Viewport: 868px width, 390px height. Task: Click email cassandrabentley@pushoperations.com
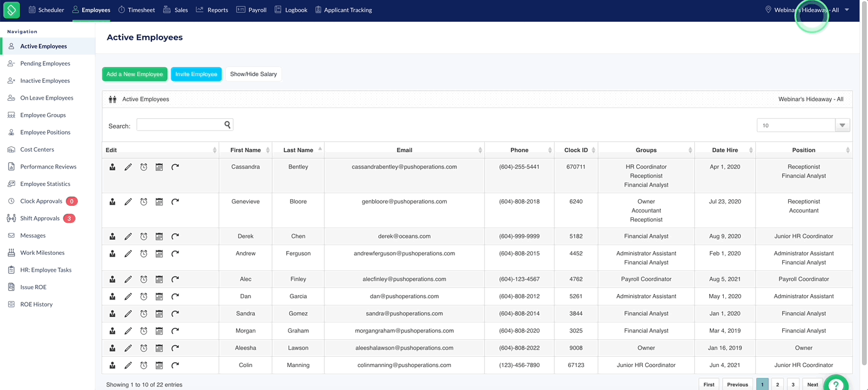pyautogui.click(x=404, y=167)
